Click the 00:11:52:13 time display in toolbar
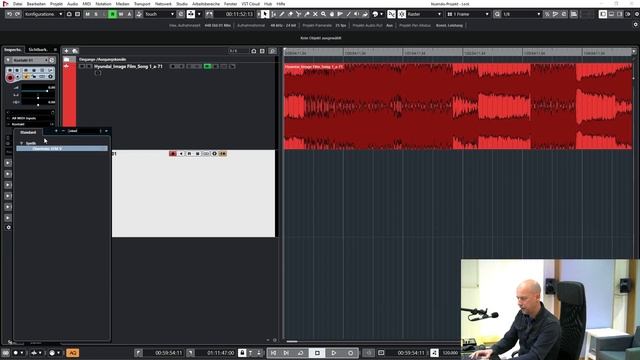Viewport: 640px width, 360px height. point(239,14)
